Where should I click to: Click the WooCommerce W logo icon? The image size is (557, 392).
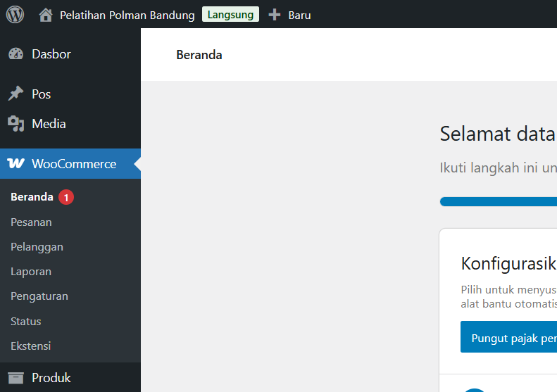pos(15,163)
